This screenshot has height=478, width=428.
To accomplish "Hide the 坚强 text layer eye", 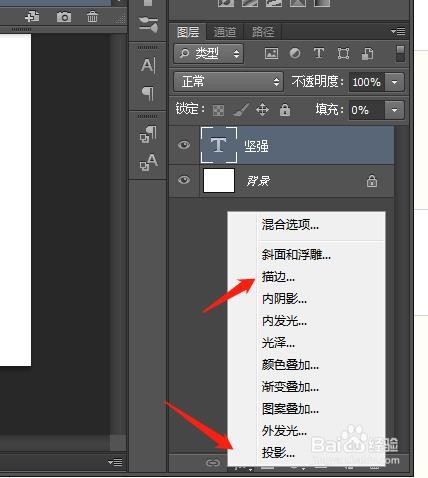I will point(184,145).
